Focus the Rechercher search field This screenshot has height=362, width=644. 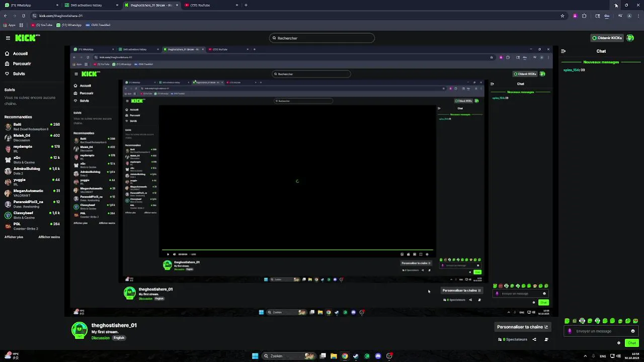(322, 38)
